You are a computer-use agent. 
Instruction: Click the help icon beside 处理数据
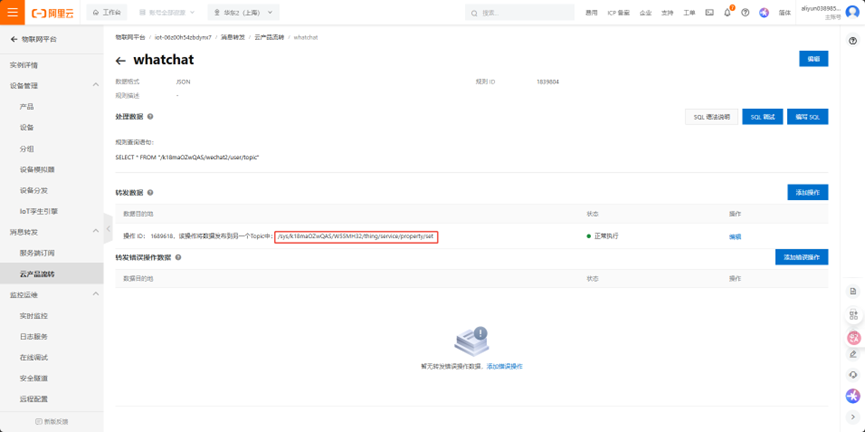pos(150,117)
